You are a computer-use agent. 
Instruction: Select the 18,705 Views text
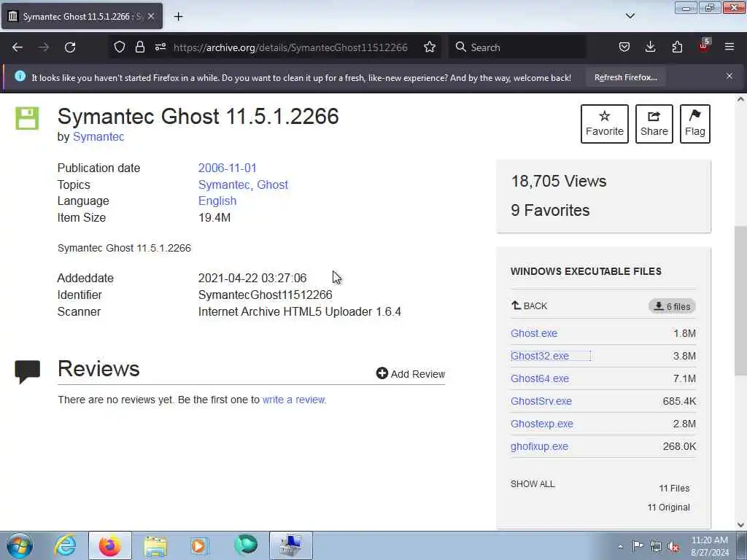(559, 181)
